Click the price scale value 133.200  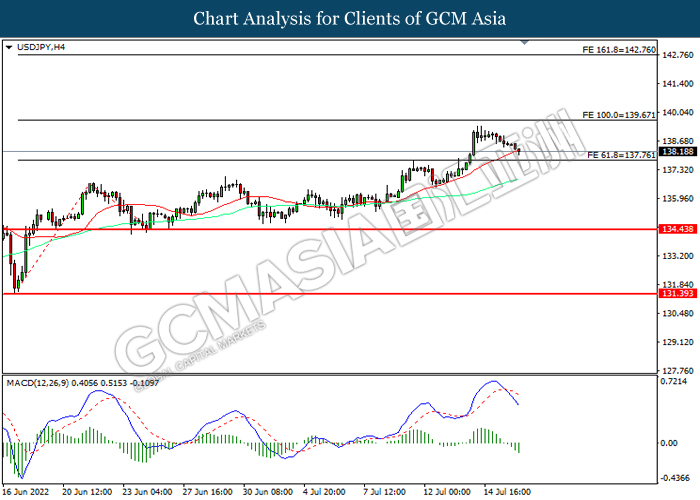click(x=678, y=256)
